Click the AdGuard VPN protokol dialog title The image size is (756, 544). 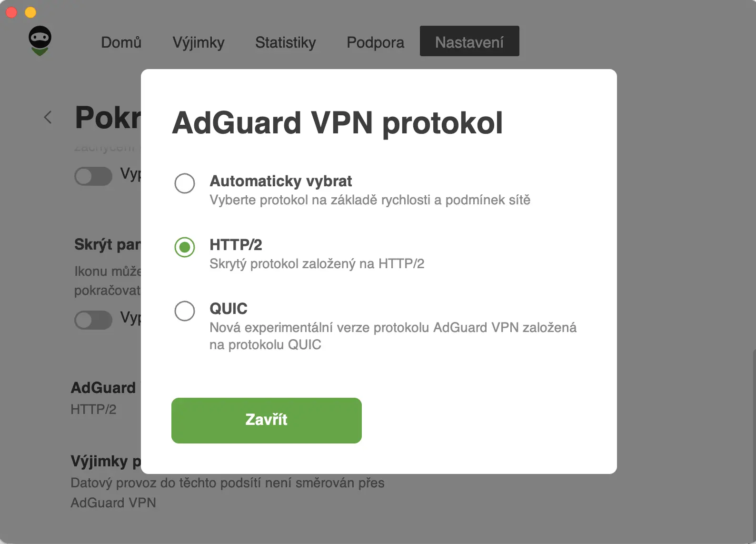tap(338, 122)
